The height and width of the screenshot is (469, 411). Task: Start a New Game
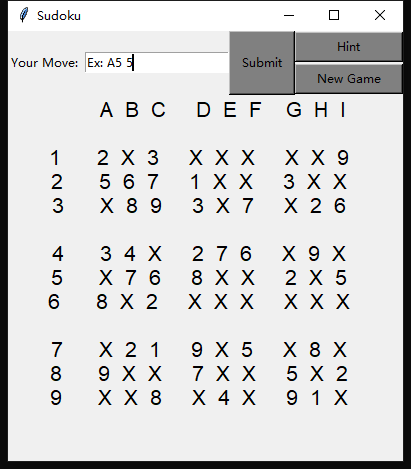(x=348, y=79)
